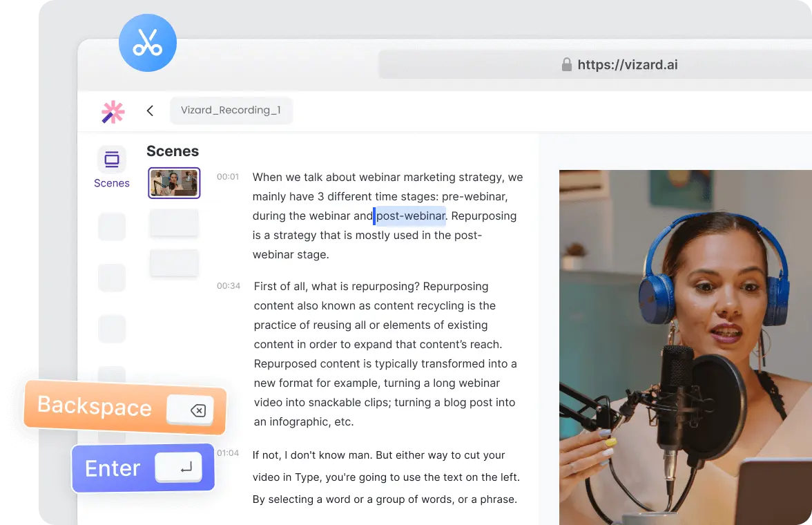Select the third placeholder scene thumbnail
812x525 pixels.
pyautogui.click(x=174, y=262)
